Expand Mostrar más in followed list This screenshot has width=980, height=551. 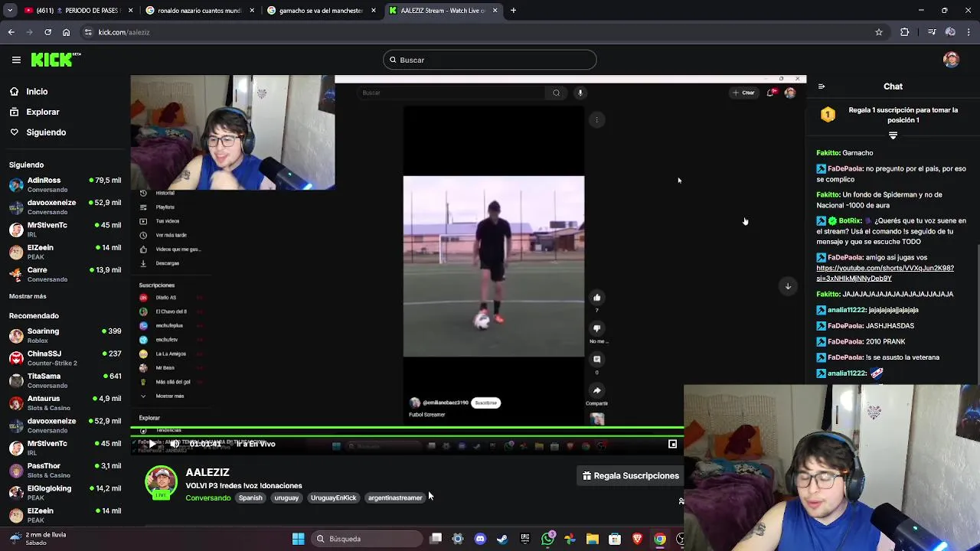coord(28,296)
